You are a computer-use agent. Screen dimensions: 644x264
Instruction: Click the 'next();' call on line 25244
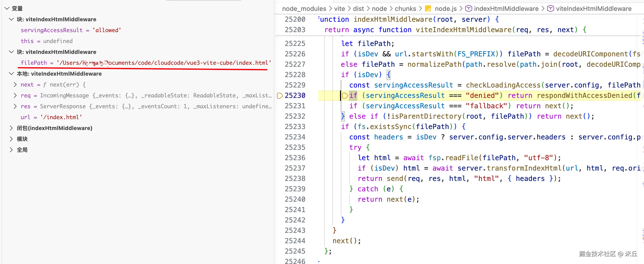(347, 241)
